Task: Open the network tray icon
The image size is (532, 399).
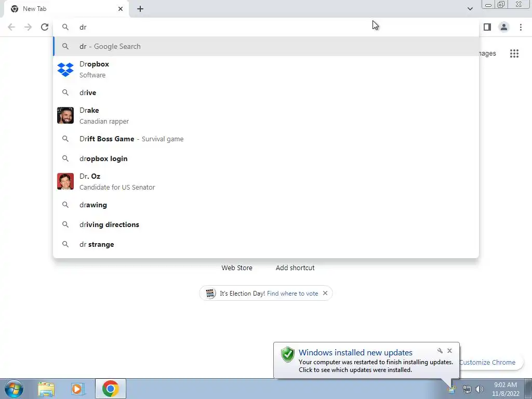Action: tap(467, 389)
